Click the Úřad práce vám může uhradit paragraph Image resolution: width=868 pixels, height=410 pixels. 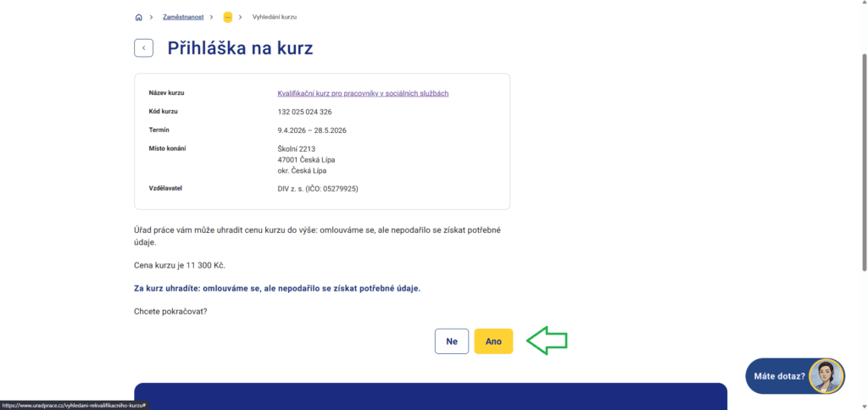point(317,235)
